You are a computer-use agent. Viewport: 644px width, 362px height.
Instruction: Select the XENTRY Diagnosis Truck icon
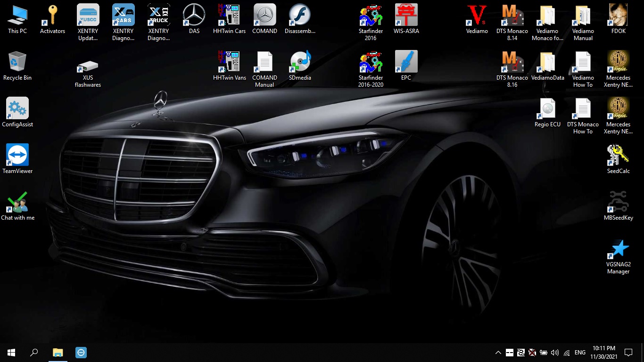(x=158, y=16)
